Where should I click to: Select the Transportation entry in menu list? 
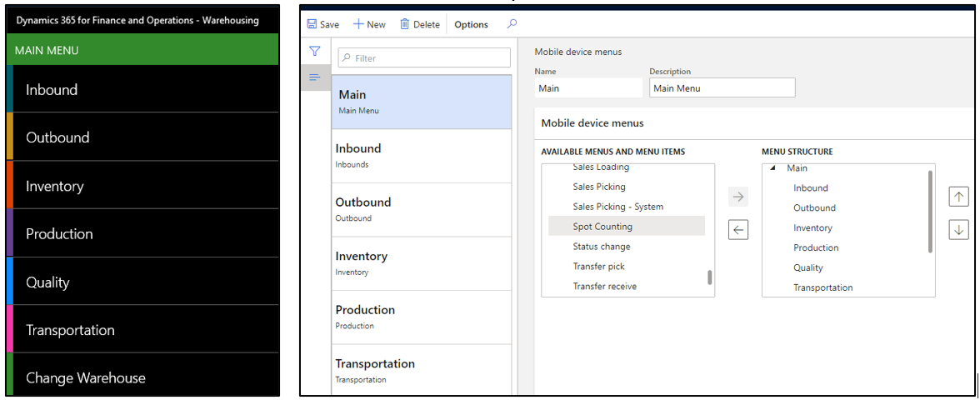422,370
